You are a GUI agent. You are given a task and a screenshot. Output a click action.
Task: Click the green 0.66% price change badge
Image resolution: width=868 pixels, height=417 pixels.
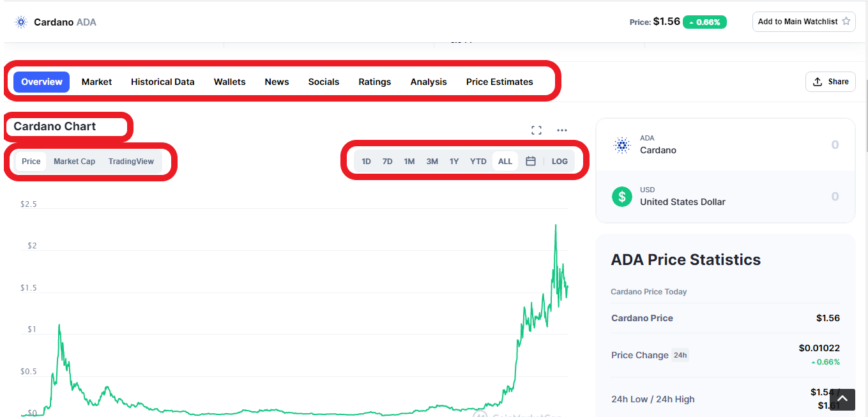coord(704,22)
